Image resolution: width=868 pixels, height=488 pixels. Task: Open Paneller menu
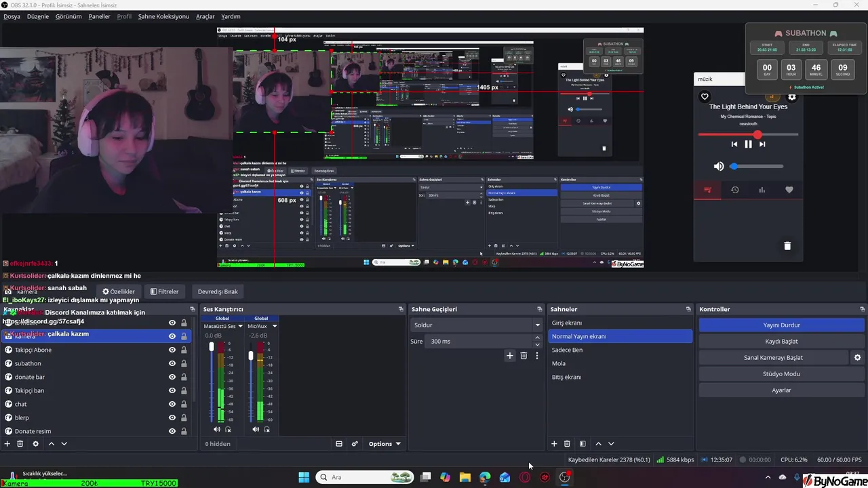pyautogui.click(x=99, y=16)
